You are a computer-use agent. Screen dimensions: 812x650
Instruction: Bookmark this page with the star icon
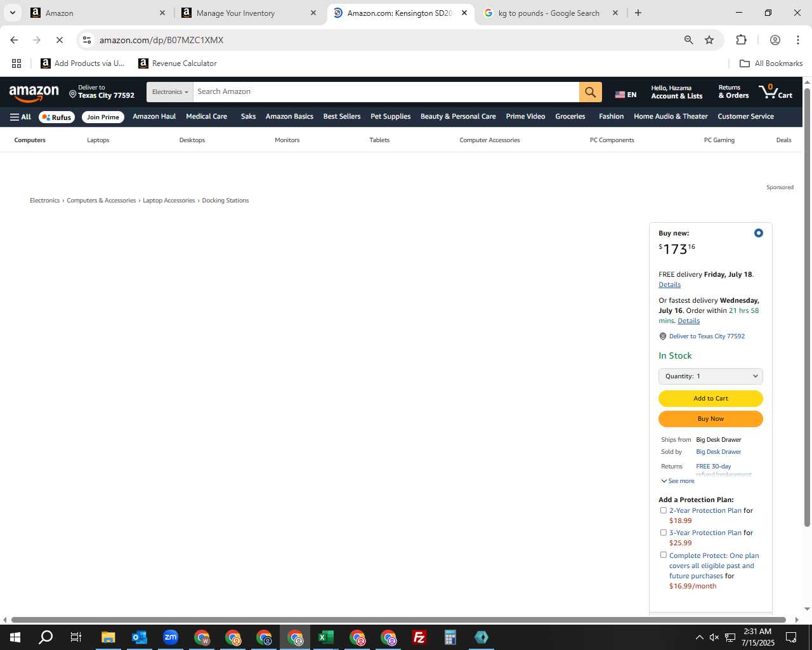point(709,40)
